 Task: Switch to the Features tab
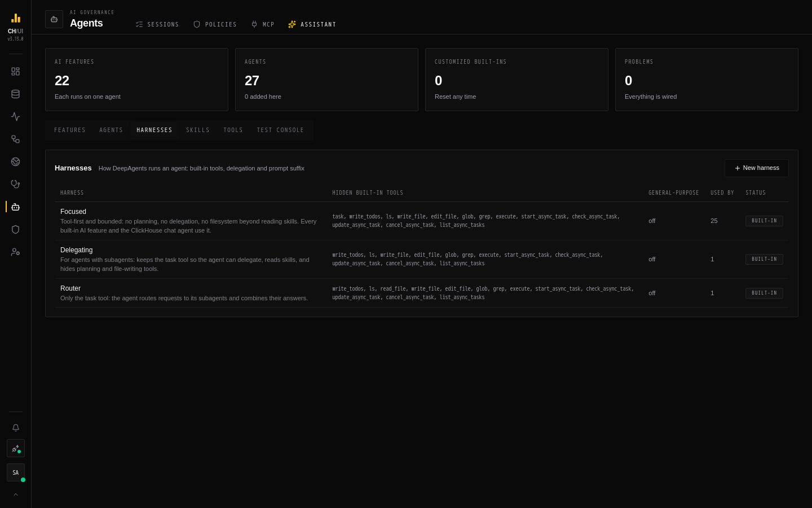[70, 130]
